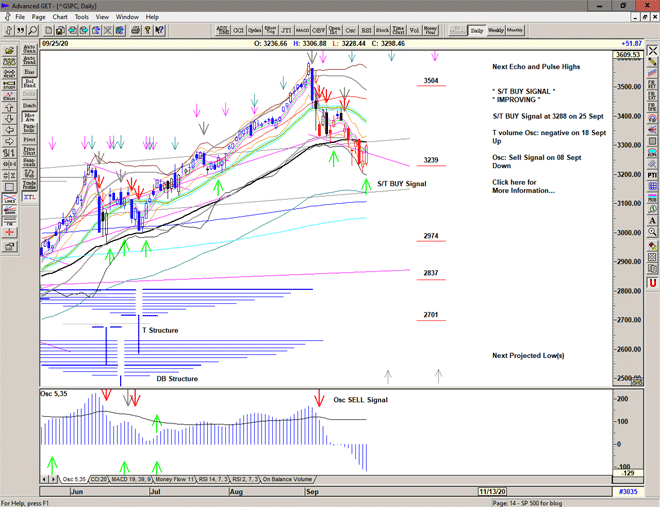
Task: Toggle the Pivot study button
Action: coord(29,139)
